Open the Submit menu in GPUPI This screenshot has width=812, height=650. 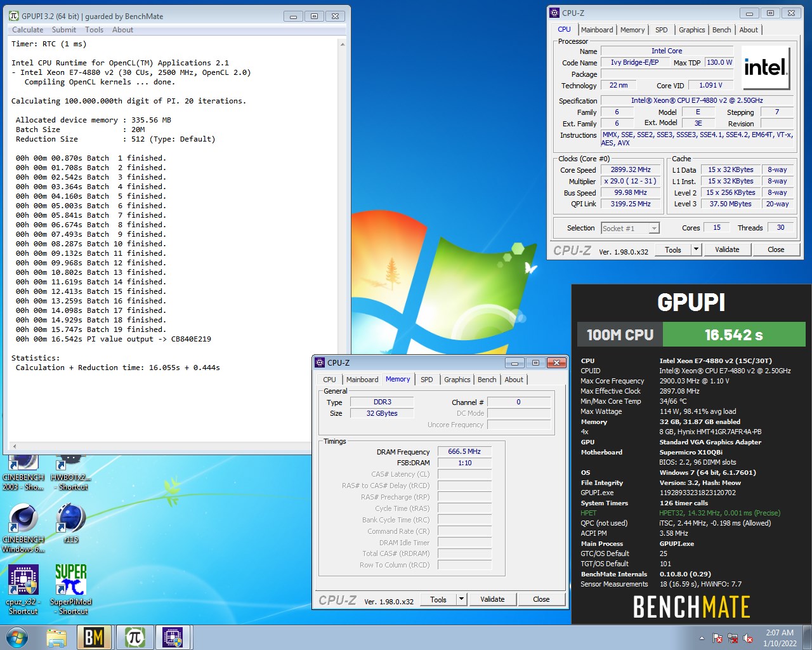click(64, 30)
